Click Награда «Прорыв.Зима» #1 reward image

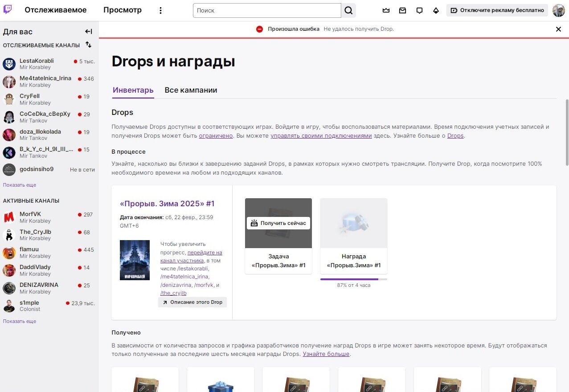click(x=353, y=223)
